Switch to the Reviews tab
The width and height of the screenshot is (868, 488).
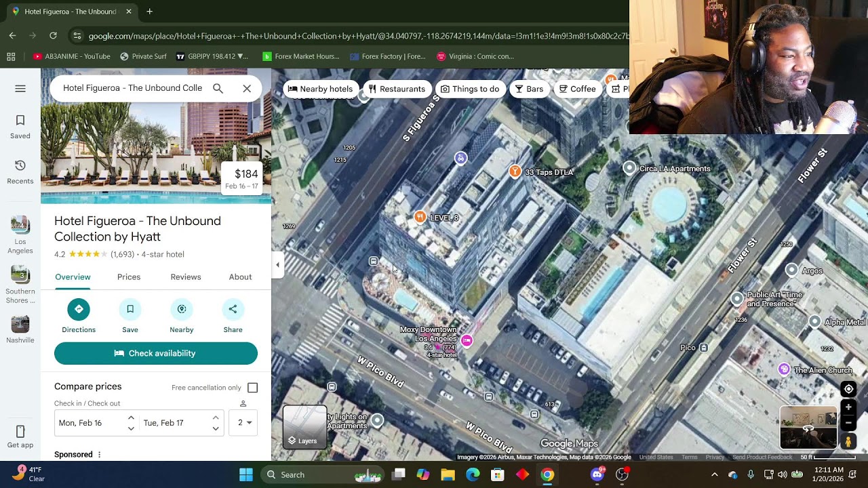point(186,277)
